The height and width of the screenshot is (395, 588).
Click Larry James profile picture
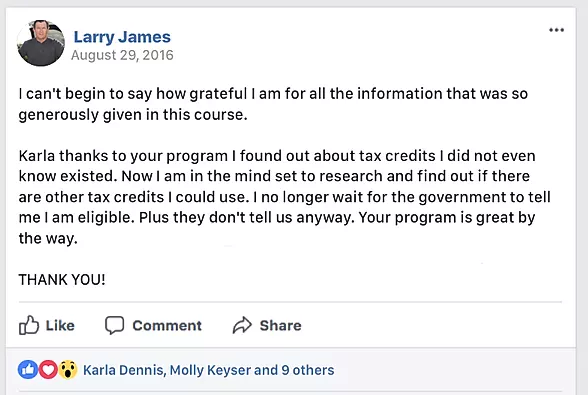(x=41, y=43)
